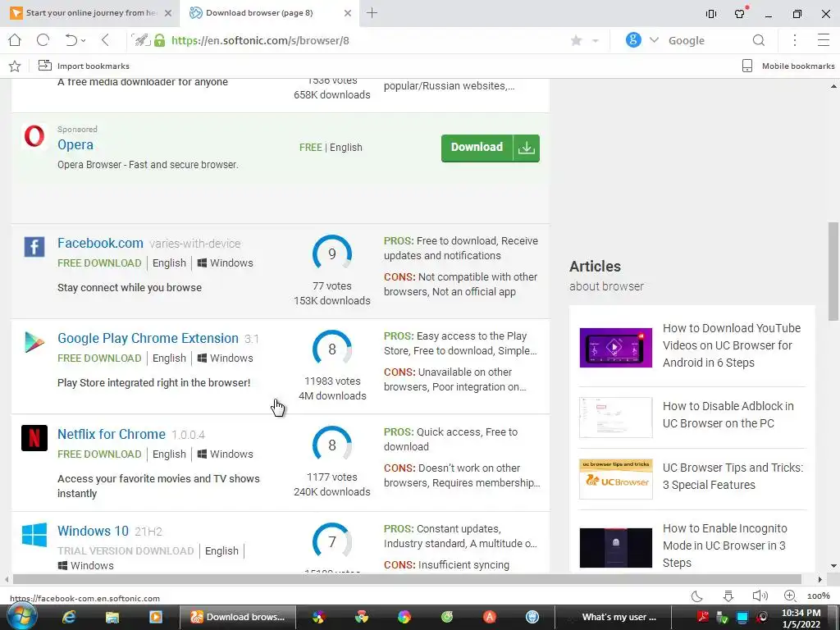
Task: Open Netflix for Chrome link
Action: [x=112, y=435]
